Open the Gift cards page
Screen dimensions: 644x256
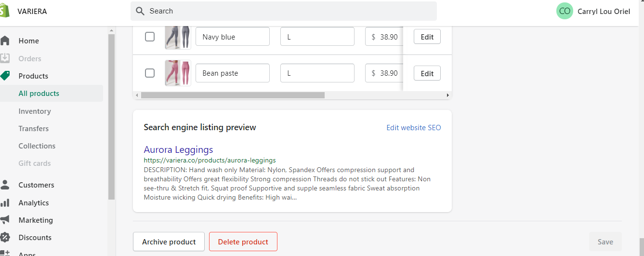35,163
